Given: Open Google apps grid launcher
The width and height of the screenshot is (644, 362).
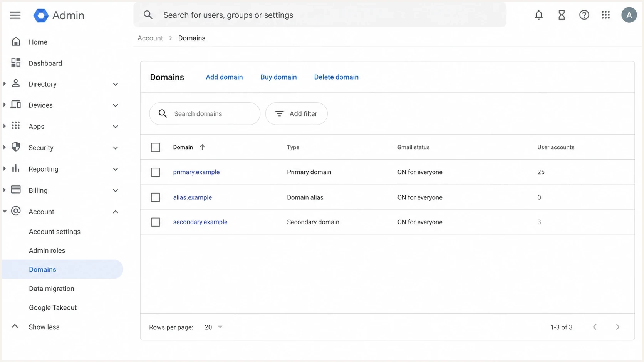Looking at the screenshot, I should pos(606,15).
